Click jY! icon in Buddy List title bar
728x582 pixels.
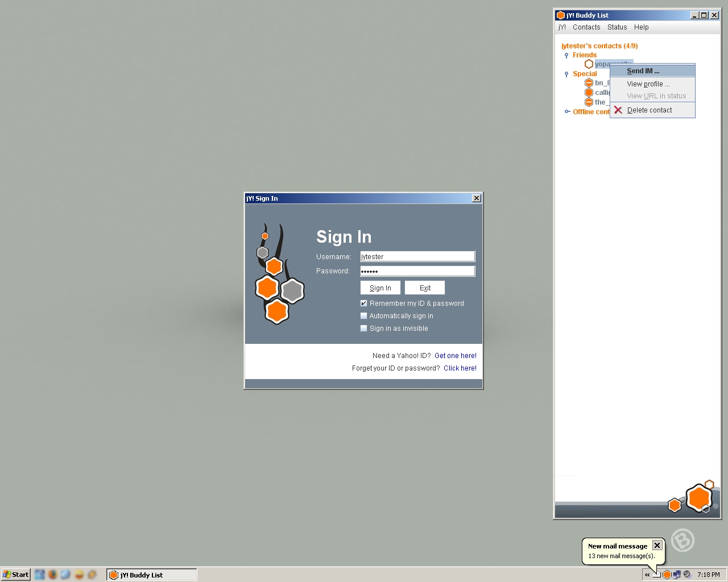(x=560, y=15)
